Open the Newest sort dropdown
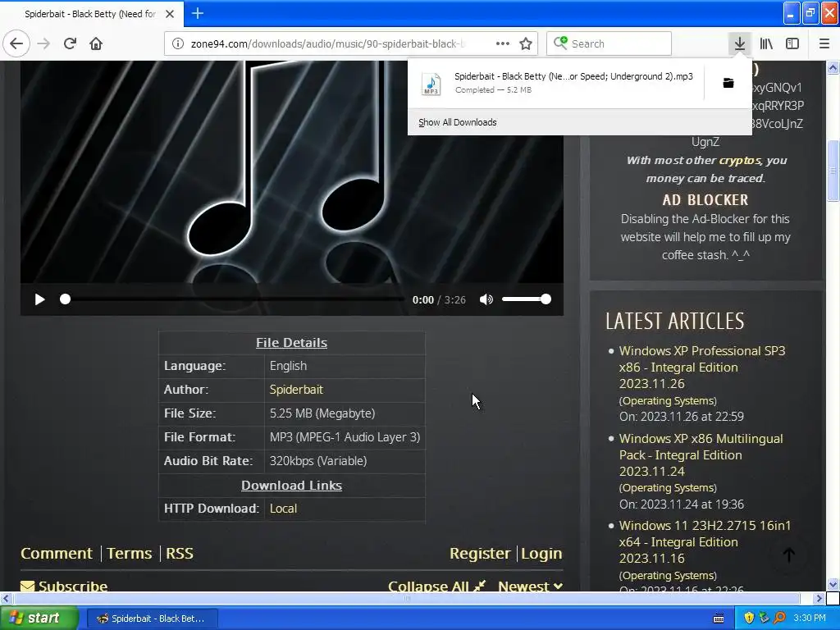840x630 pixels. click(531, 586)
